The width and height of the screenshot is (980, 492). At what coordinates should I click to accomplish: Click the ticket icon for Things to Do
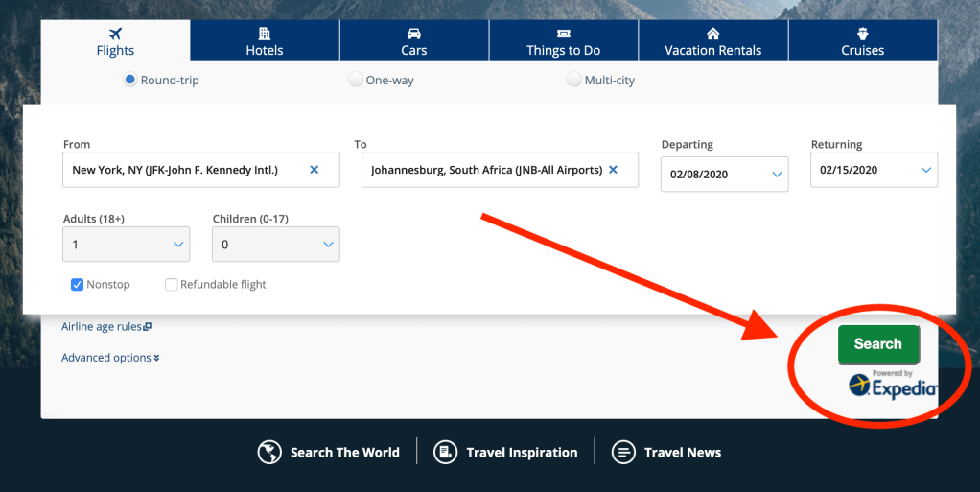coord(563,34)
